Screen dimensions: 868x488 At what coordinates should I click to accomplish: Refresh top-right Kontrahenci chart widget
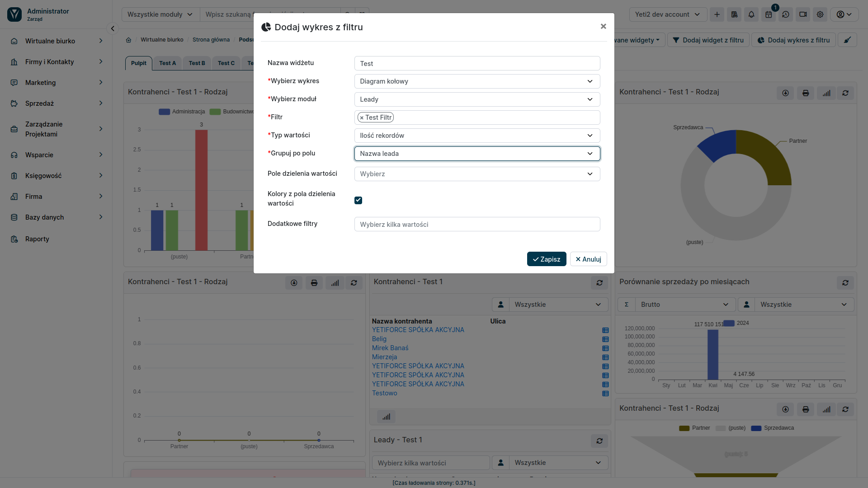pyautogui.click(x=845, y=93)
